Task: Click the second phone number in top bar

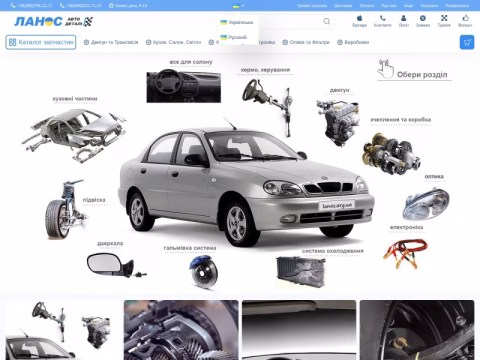Action: point(81,6)
